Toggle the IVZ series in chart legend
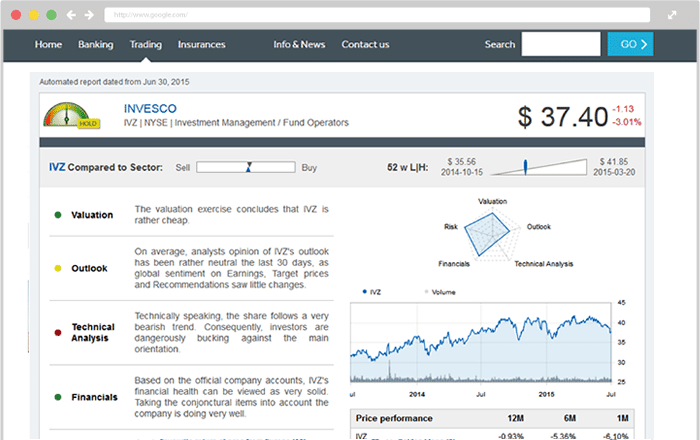The height and width of the screenshot is (440, 700). tap(370, 292)
